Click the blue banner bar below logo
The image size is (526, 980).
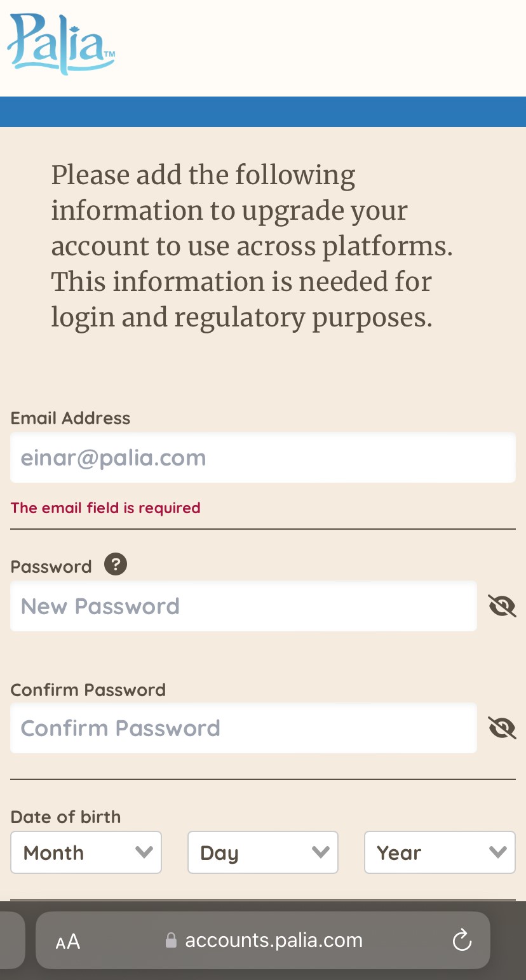point(263,112)
